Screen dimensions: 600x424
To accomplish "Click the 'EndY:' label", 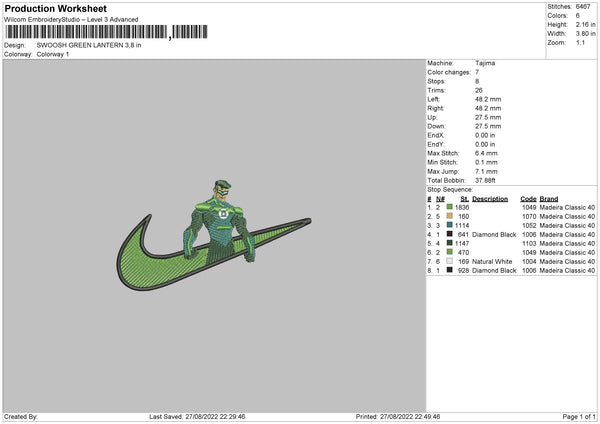I will [x=436, y=145].
